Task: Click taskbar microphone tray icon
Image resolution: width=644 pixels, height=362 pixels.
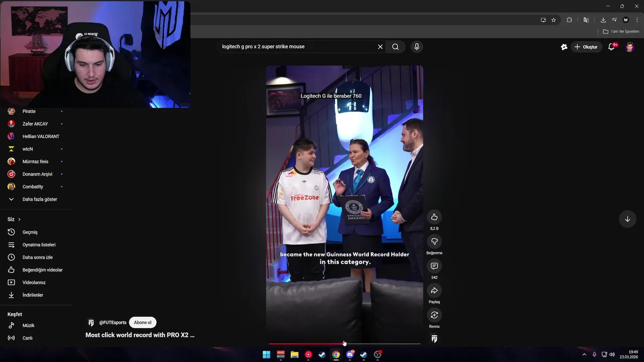Action: pos(594,354)
